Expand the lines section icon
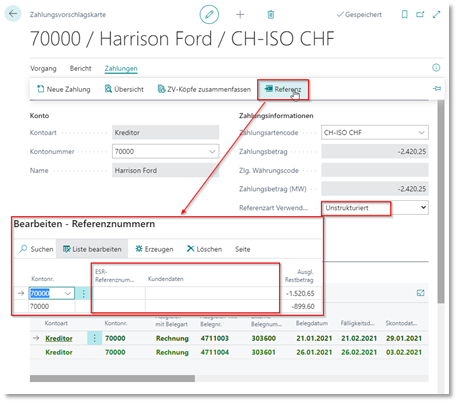Image resolution: width=458 pixels, height=403 pixels. tap(420, 293)
